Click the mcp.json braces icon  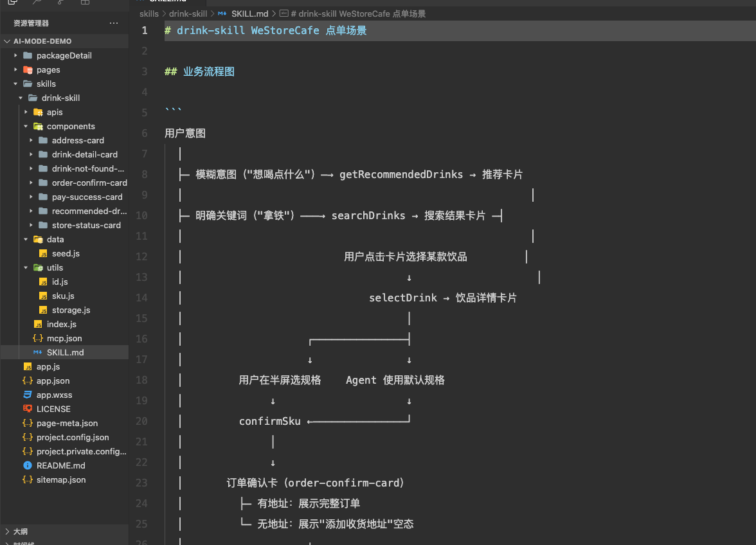pyautogui.click(x=38, y=338)
